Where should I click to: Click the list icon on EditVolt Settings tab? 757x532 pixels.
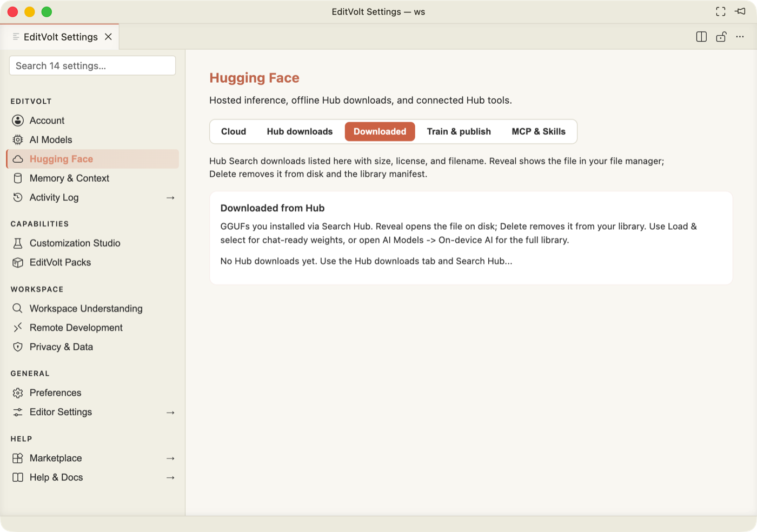point(16,37)
